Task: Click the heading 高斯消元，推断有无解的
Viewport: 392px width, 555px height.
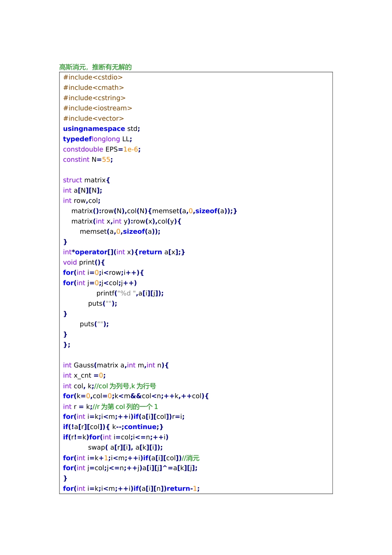Action: click(95, 67)
